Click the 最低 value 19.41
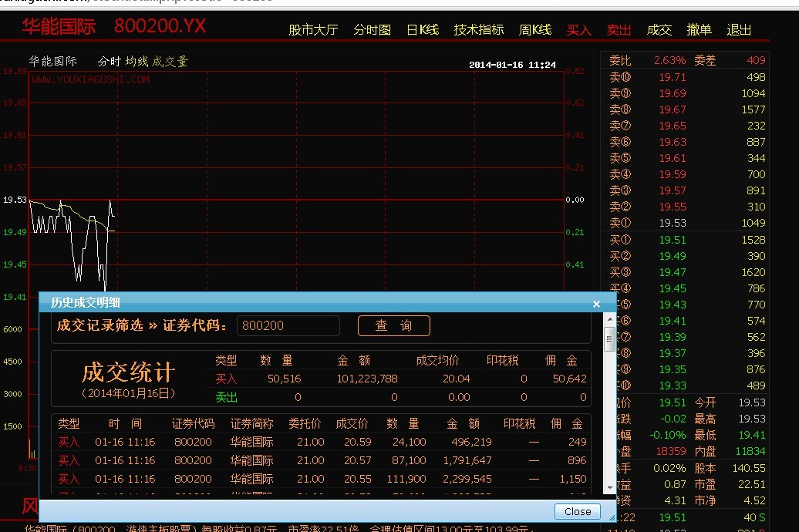 pos(752,435)
